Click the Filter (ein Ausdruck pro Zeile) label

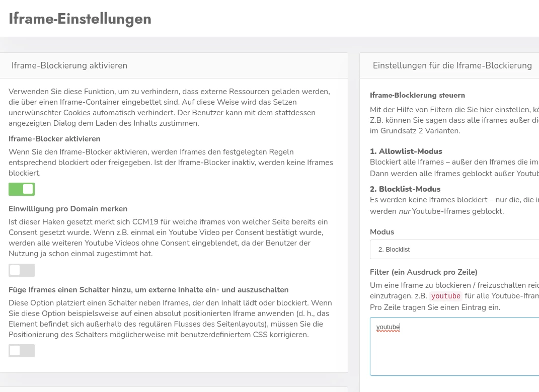coord(423,272)
